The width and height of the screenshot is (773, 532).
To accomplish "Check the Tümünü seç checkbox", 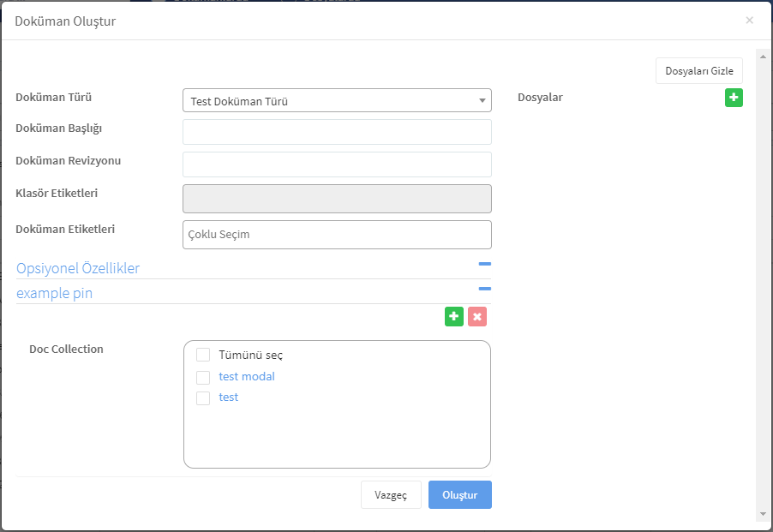I will [x=203, y=355].
